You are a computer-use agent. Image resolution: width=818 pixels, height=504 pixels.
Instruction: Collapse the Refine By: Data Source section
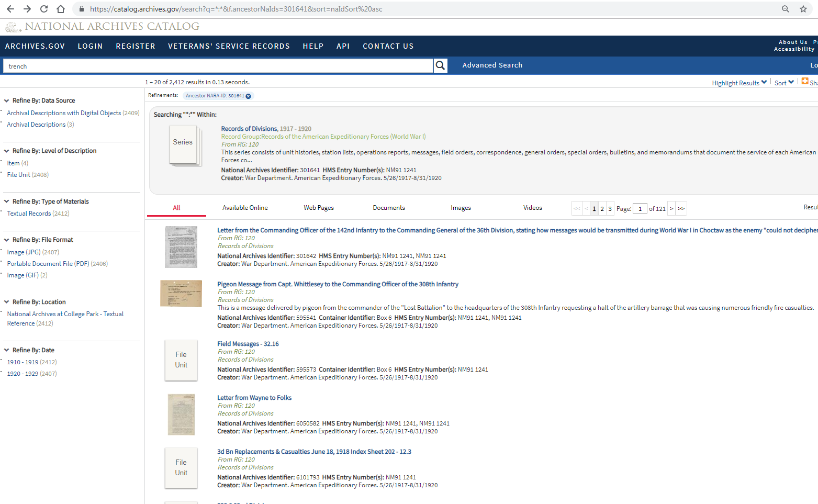7,100
